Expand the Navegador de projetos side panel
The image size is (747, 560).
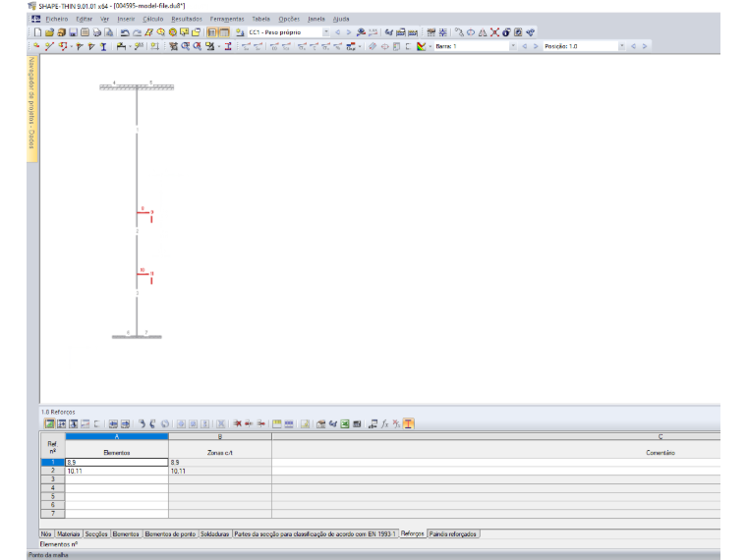point(31,108)
